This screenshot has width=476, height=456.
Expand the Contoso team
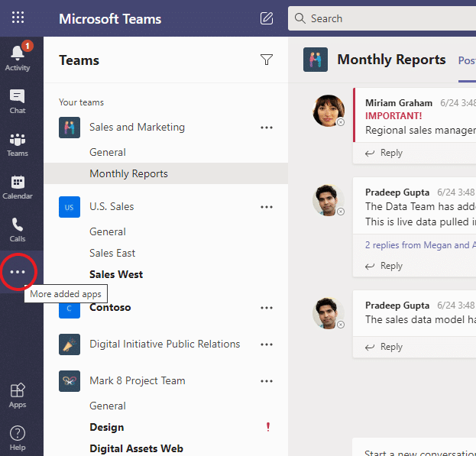tap(110, 307)
